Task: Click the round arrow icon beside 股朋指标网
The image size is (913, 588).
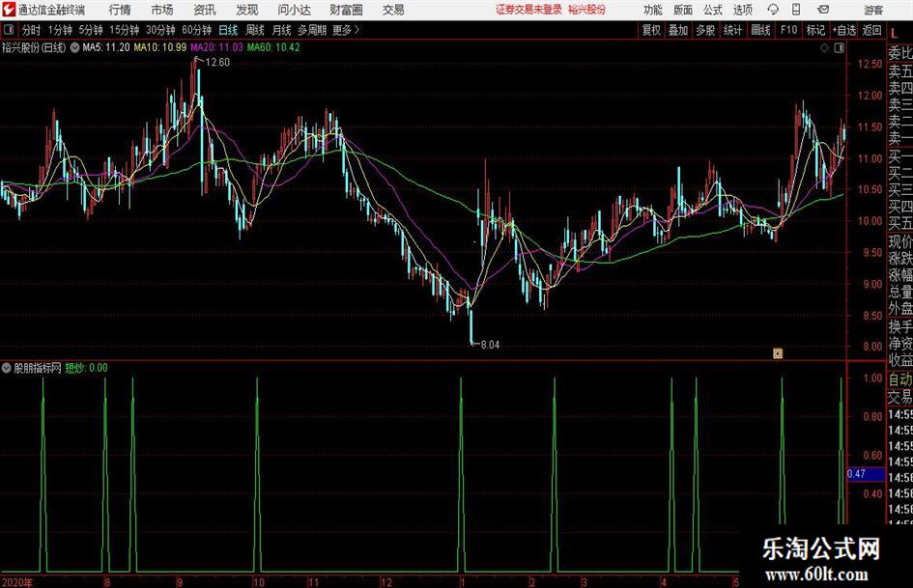Action: 7,368
